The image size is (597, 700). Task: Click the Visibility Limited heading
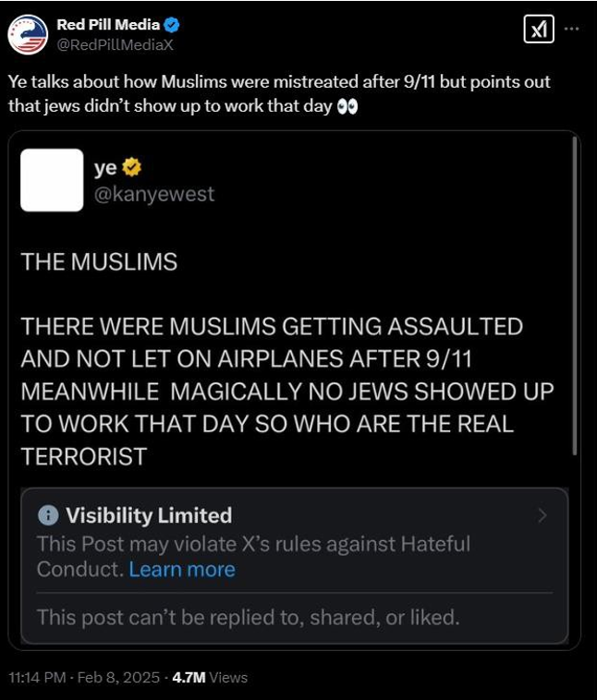click(x=149, y=515)
